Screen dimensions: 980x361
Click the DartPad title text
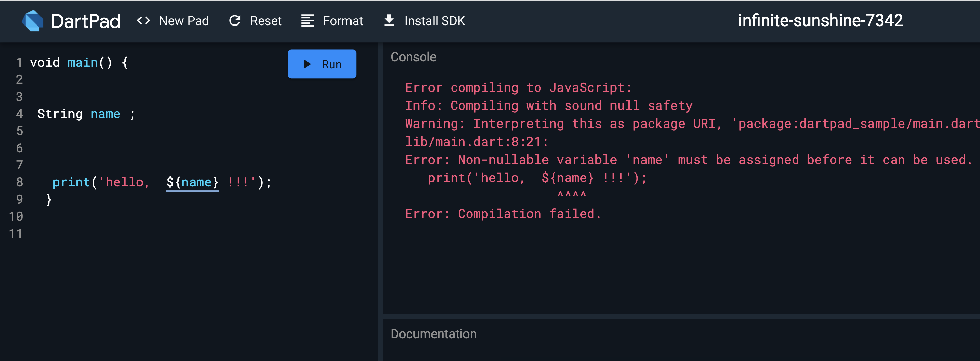86,21
